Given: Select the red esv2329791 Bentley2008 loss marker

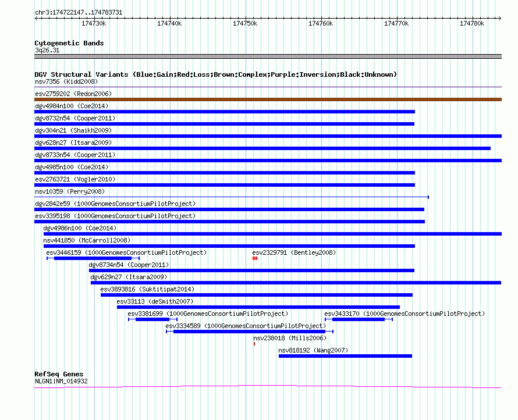Looking at the screenshot, I should tap(255, 258).
